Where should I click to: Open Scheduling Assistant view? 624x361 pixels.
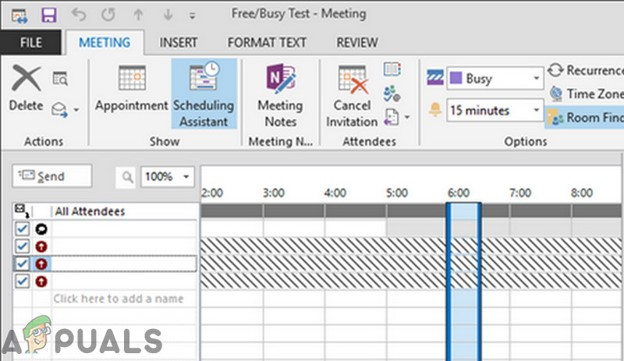pyautogui.click(x=204, y=94)
